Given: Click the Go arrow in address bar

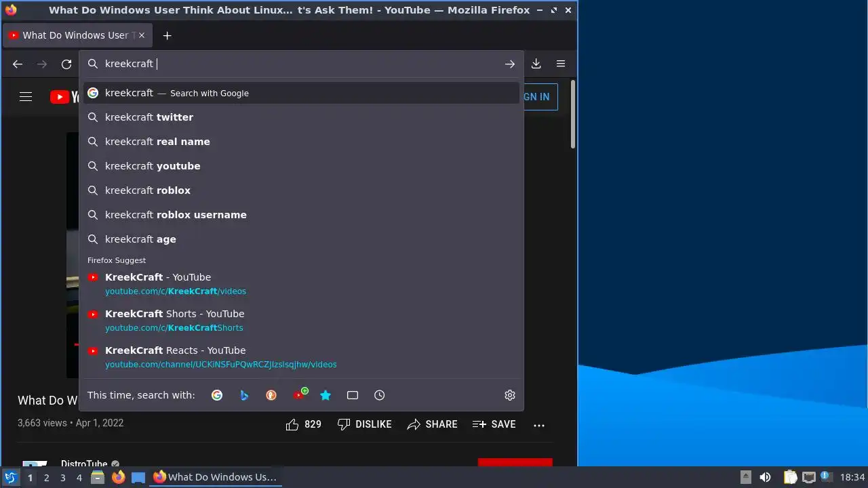Looking at the screenshot, I should pyautogui.click(x=510, y=64).
